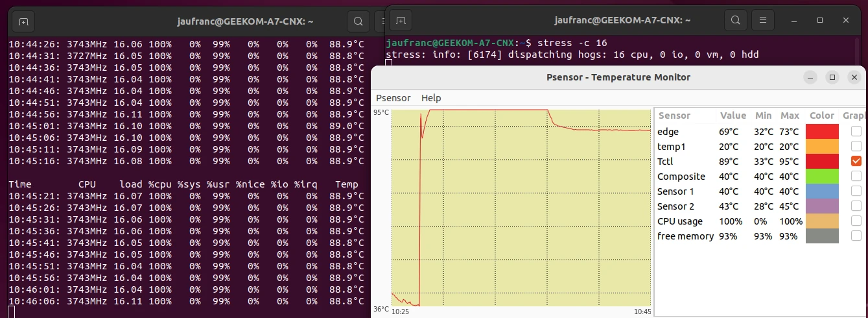Click the red edge color swatch

click(x=822, y=131)
